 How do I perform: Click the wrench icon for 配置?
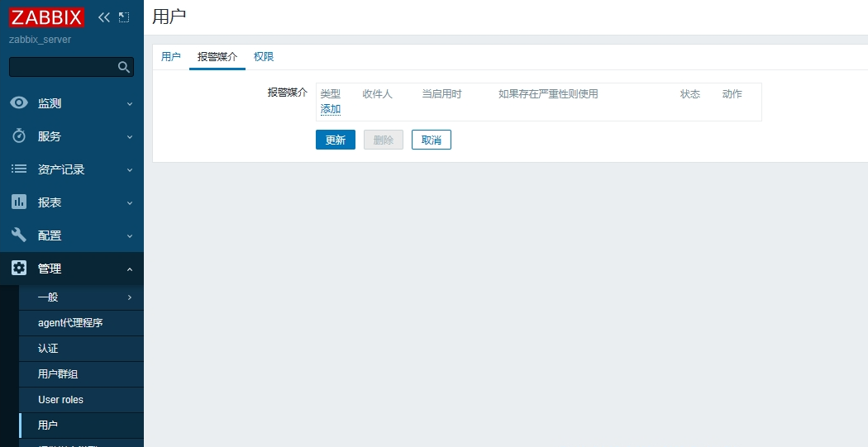[19, 235]
